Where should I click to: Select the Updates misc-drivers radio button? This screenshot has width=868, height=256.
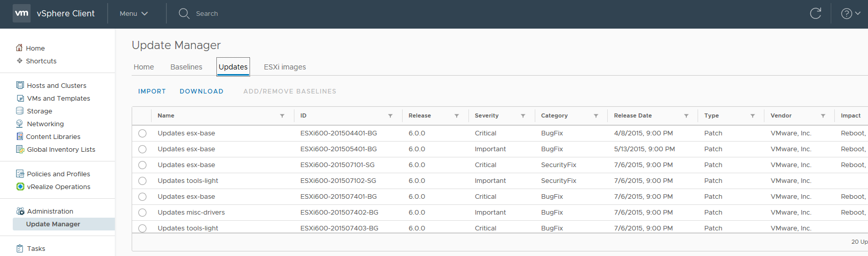tap(142, 213)
